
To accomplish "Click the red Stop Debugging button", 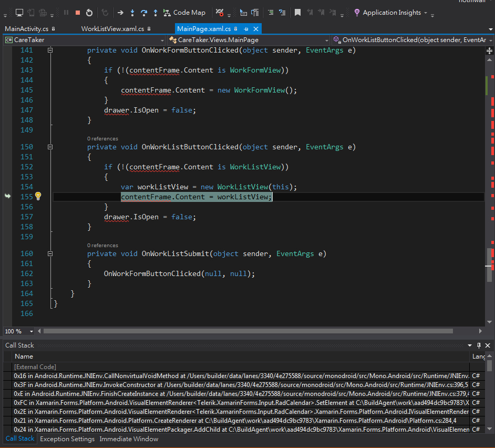I will [78, 13].
